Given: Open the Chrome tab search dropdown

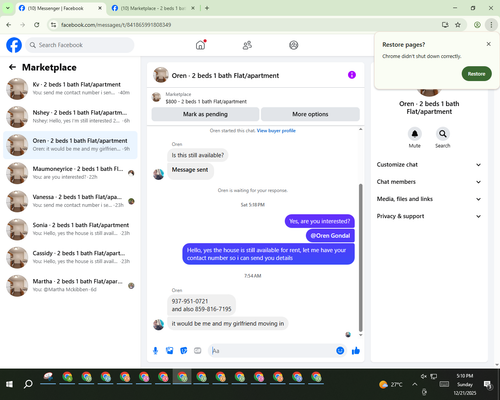Looking at the screenshot, I should [x=8, y=8].
